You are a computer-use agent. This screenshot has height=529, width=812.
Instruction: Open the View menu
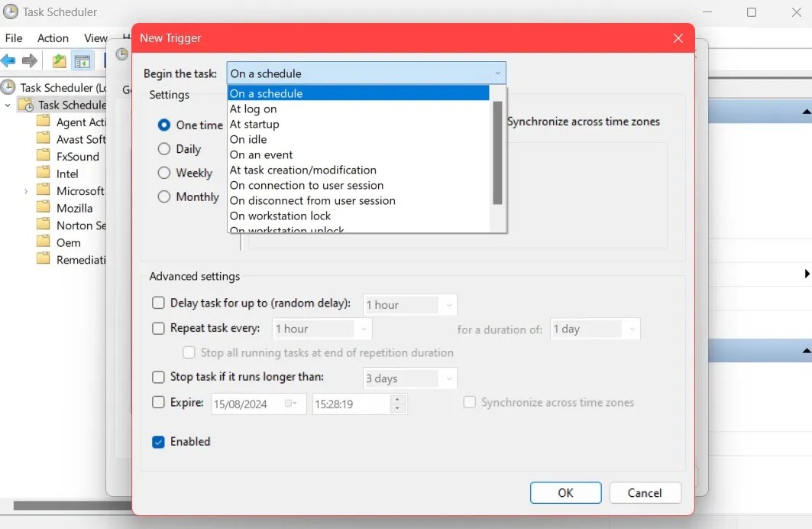pyautogui.click(x=95, y=37)
